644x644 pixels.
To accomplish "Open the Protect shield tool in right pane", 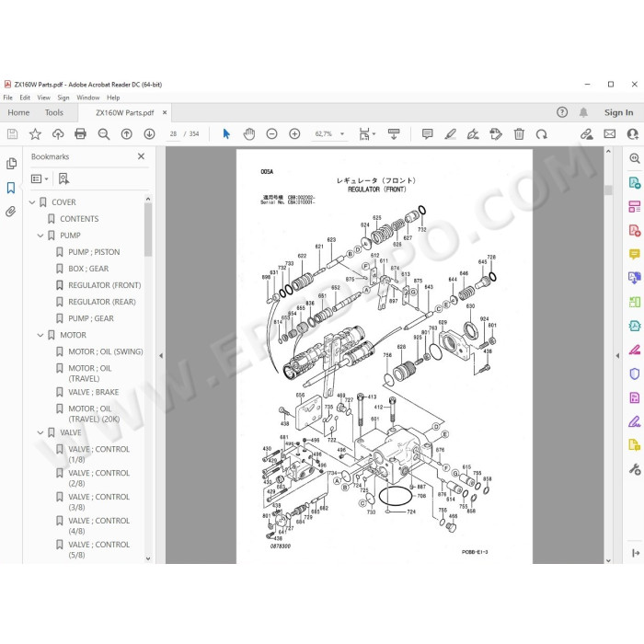I will click(635, 374).
